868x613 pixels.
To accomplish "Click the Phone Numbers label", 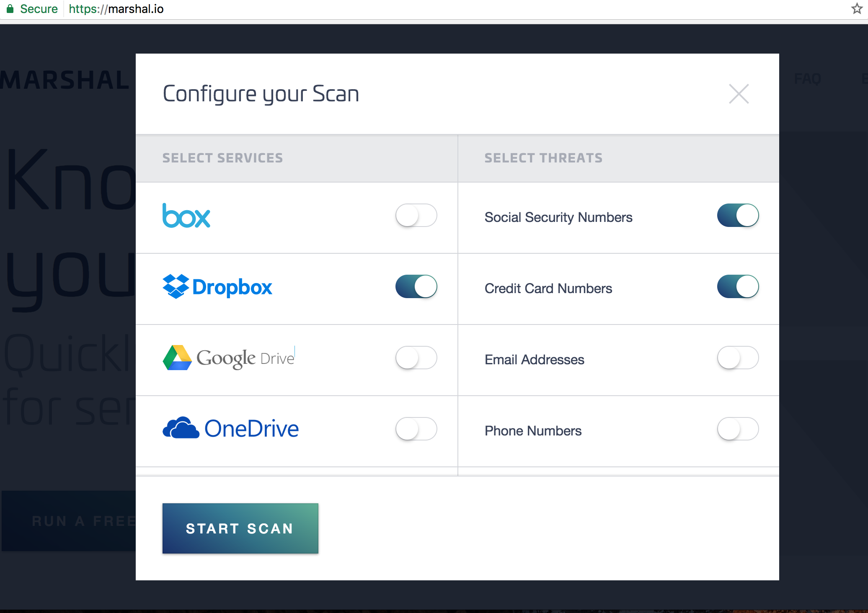I will tap(533, 431).
